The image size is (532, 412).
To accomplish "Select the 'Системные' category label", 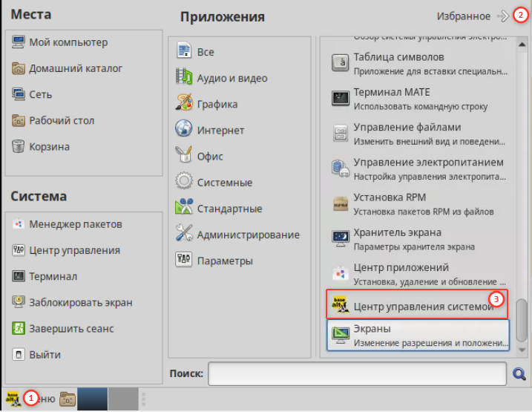I will tap(225, 182).
